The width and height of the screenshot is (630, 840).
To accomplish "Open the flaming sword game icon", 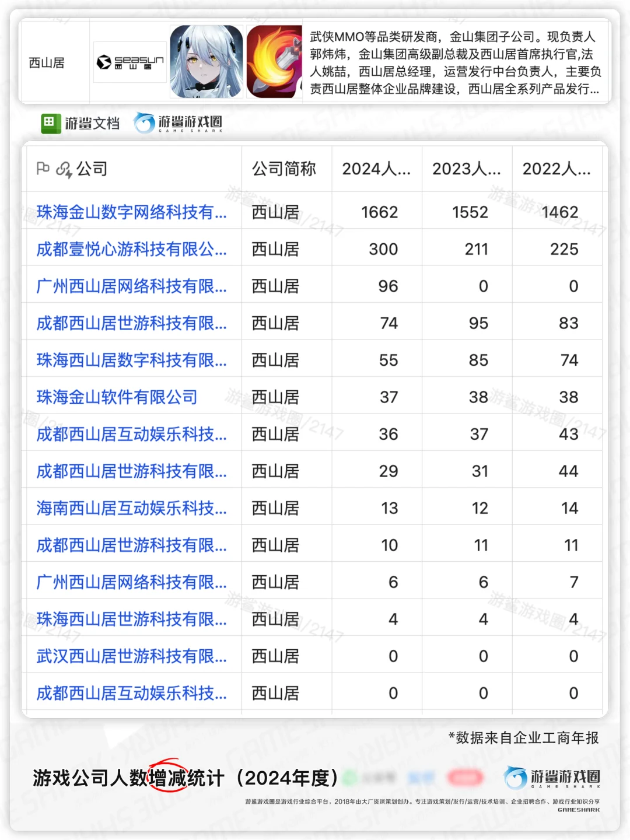I will coord(274,61).
